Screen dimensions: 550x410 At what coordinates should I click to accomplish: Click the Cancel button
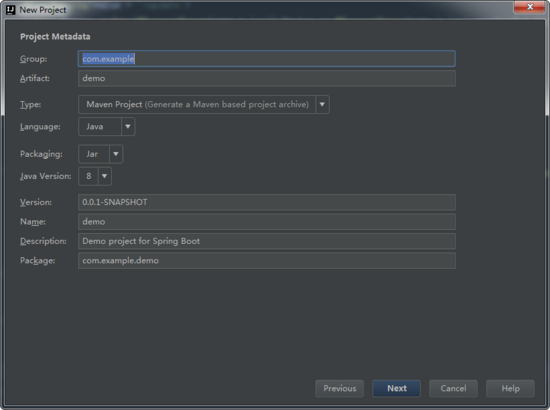(x=453, y=388)
